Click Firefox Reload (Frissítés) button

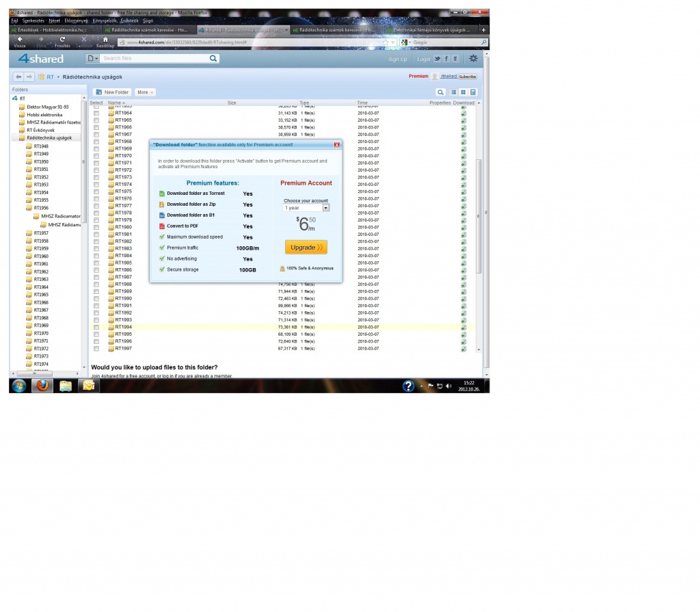point(62,42)
